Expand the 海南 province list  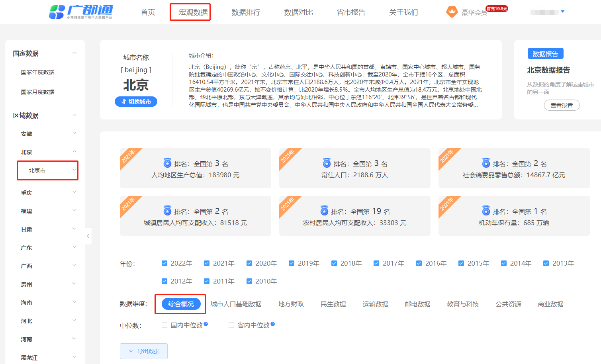pyautogui.click(x=74, y=302)
